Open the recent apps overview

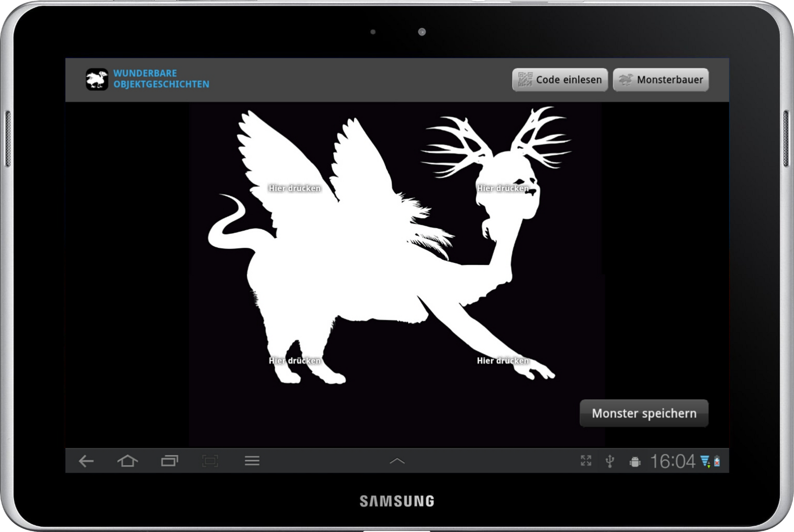click(x=169, y=461)
